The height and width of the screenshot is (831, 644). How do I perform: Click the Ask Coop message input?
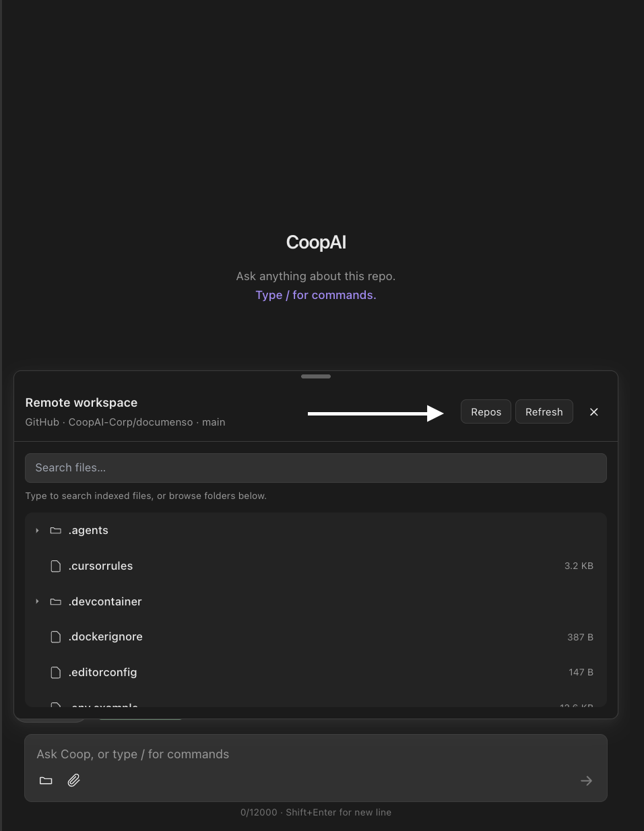coord(316,754)
